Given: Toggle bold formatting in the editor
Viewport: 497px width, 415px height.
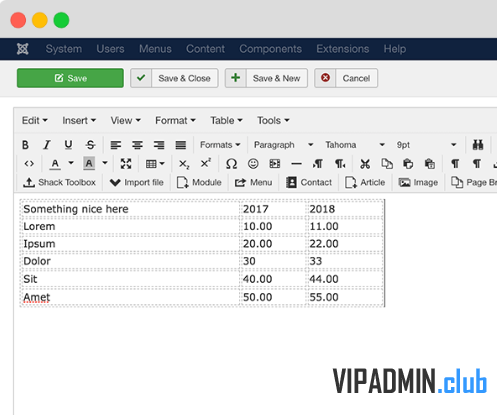Looking at the screenshot, I should pos(25,145).
